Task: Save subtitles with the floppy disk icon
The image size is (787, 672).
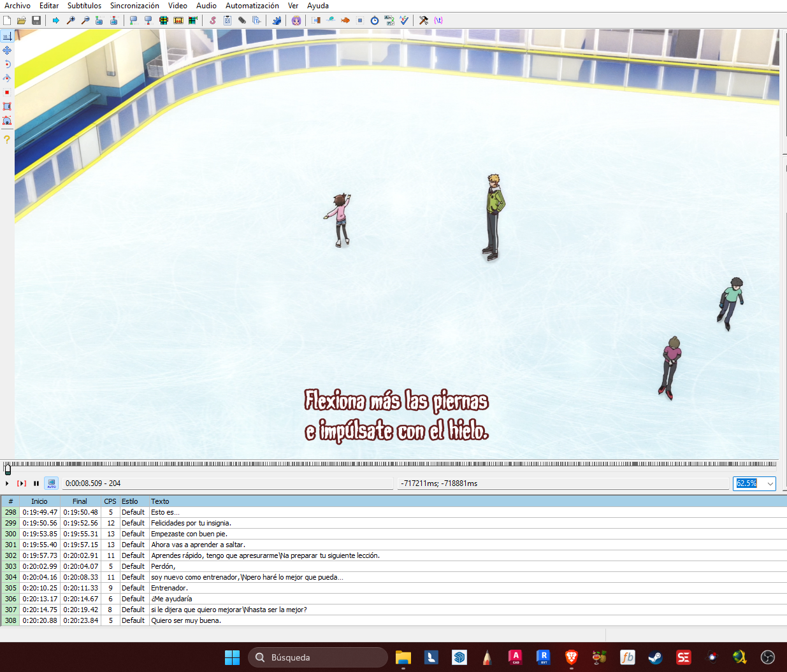Action: [x=36, y=20]
